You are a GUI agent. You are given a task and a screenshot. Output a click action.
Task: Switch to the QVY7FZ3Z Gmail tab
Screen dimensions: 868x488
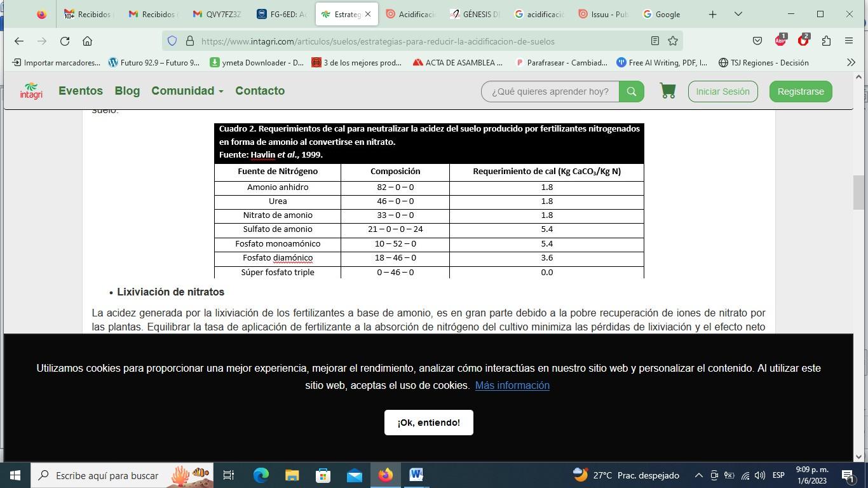point(217,14)
